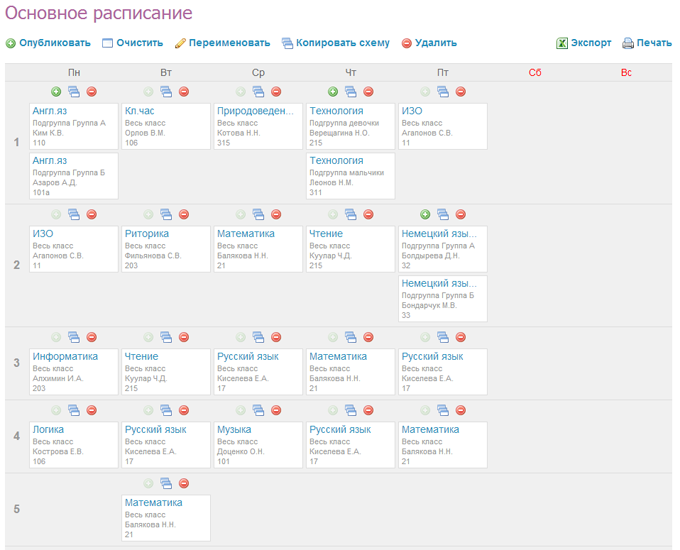
Task: Click copy icon above Monday Информатика lesson
Action: (73, 338)
